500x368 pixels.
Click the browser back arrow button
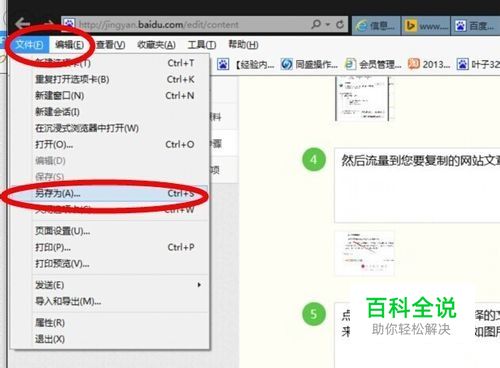(23, 24)
